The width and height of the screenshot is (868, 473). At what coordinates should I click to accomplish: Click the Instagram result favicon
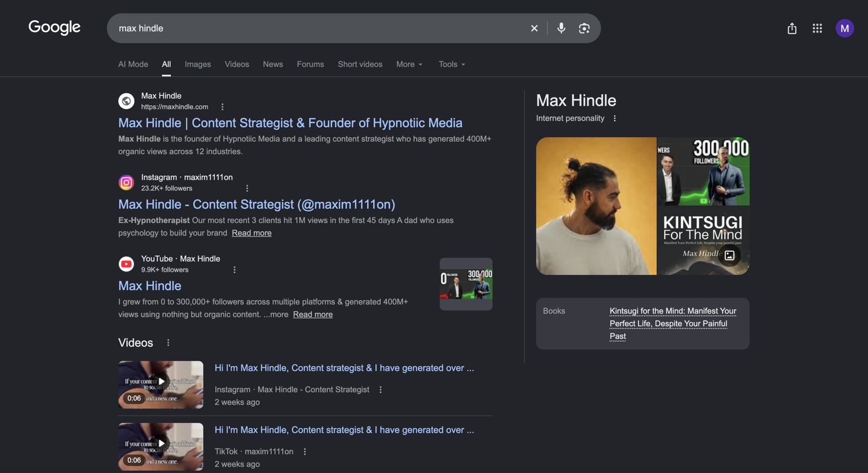(126, 182)
